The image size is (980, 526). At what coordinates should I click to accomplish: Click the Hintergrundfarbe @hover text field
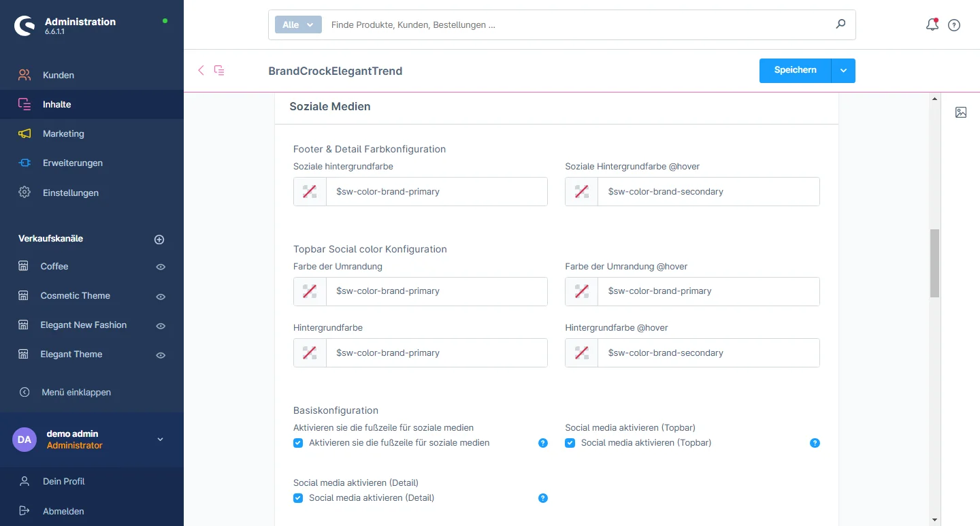coord(708,353)
